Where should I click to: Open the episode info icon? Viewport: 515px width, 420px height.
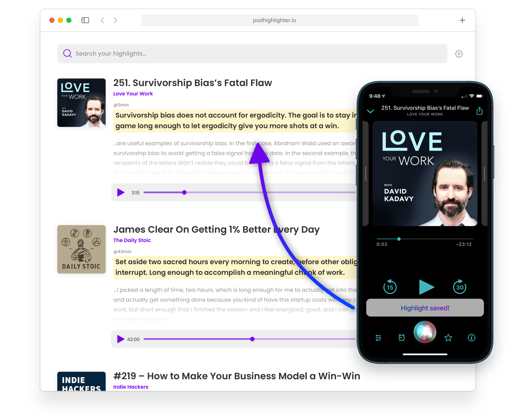[471, 338]
